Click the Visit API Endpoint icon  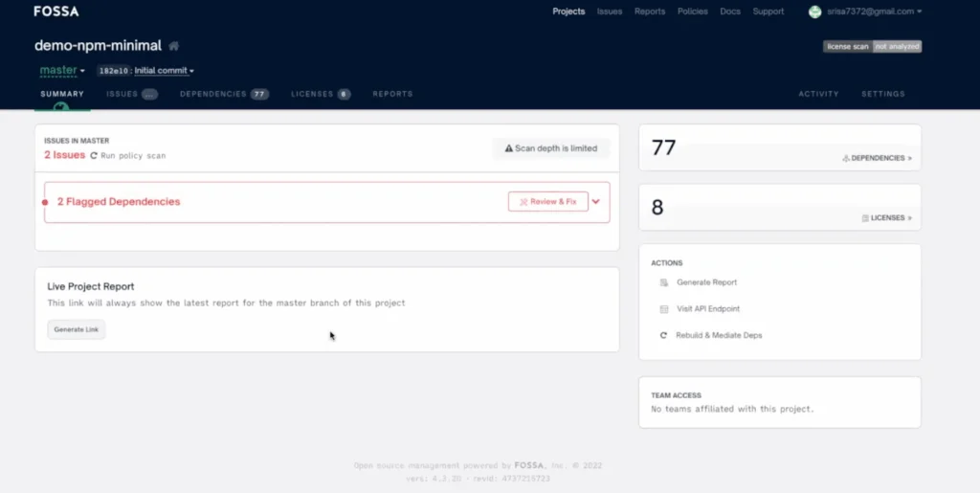pos(664,309)
